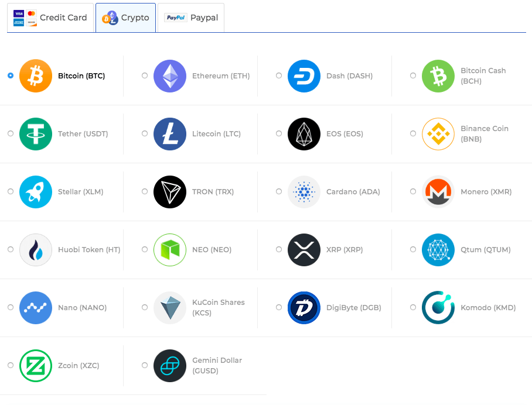Choose the Gemini Dollar (GUSD) radio button
The height and width of the screenshot is (405, 532).
click(145, 365)
